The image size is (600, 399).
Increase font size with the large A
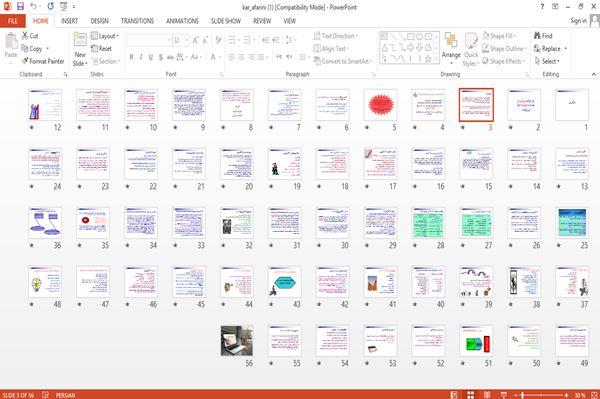point(196,40)
